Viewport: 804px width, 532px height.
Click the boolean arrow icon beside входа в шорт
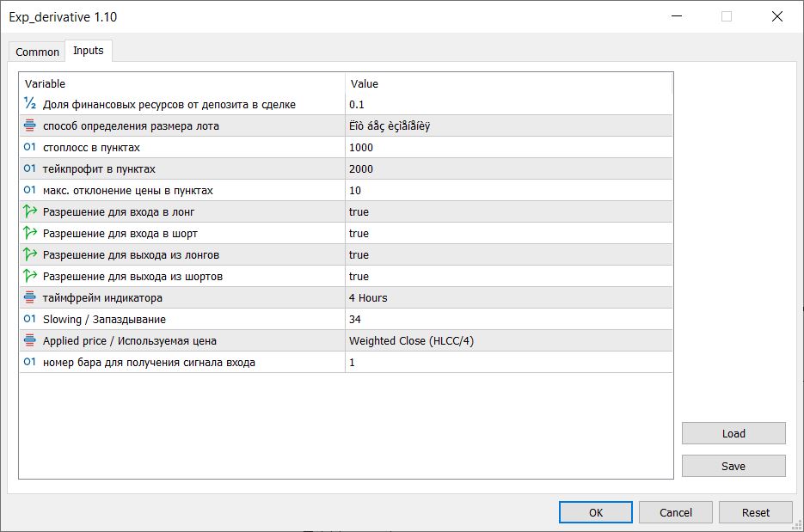tap(30, 233)
